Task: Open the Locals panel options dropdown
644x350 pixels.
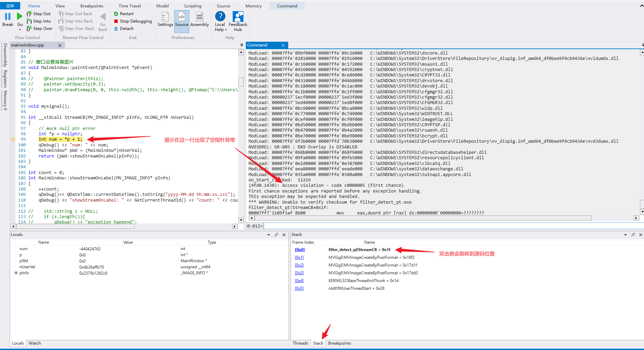Action: pos(269,235)
